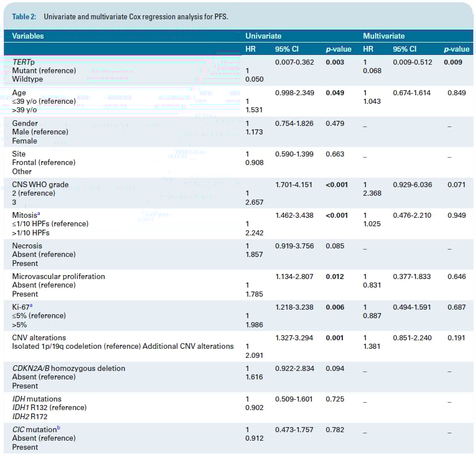476x456 pixels.
Task: Click the univariate hazard ratio 2.657
Action: 254,202
